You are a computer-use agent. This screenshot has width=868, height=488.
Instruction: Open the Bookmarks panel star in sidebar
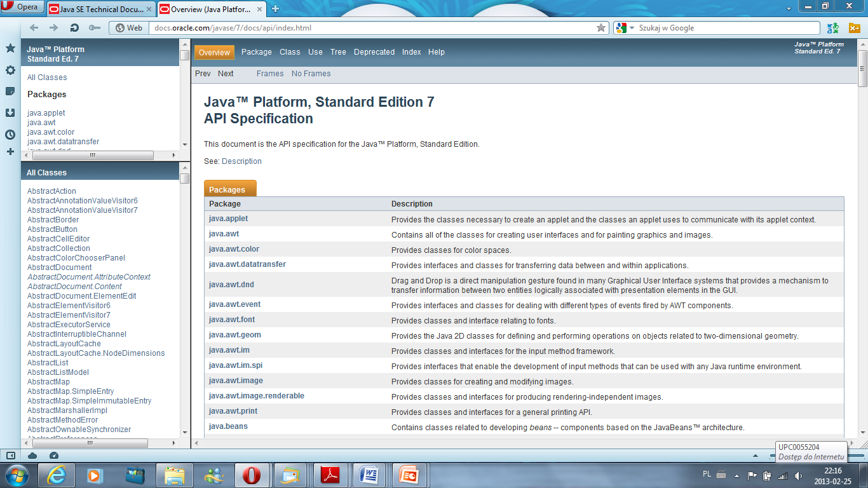pyautogui.click(x=10, y=48)
